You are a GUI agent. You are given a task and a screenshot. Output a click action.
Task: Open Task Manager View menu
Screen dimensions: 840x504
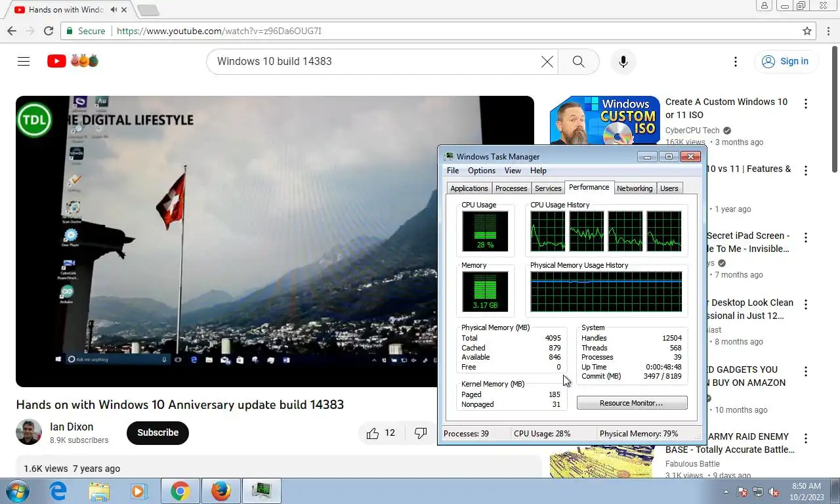click(513, 171)
